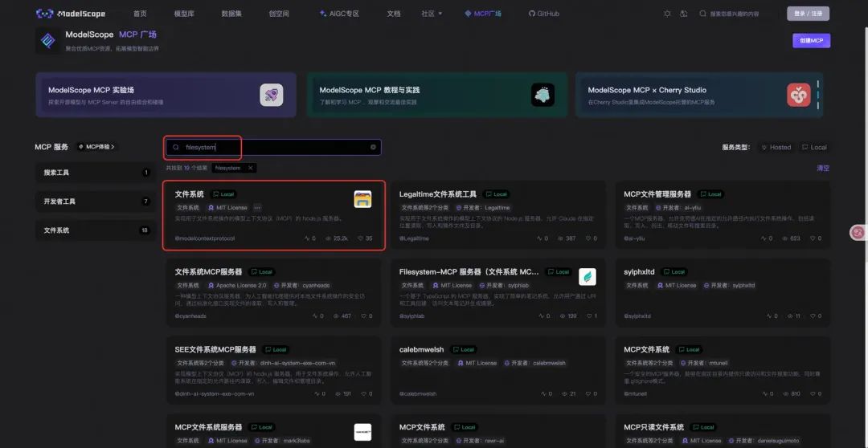The width and height of the screenshot is (868, 448).
Task: Open 数据集 in the top navigation
Action: pos(231,14)
